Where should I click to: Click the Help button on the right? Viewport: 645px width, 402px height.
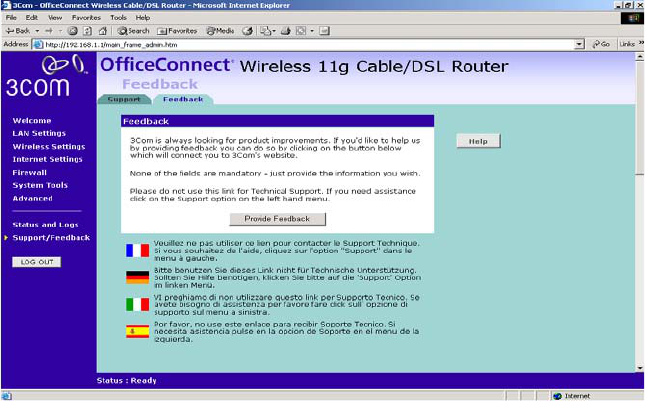coord(478,141)
